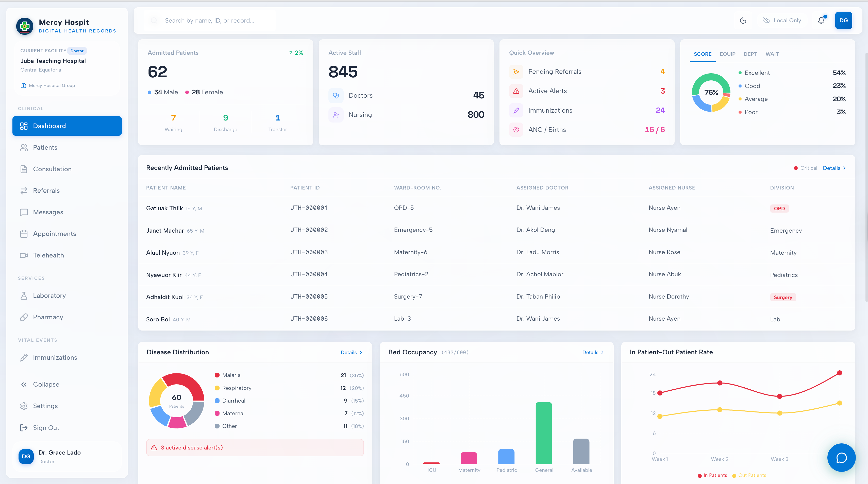Collapse the sidebar
Viewport: 868px width, 484px height.
67,385
